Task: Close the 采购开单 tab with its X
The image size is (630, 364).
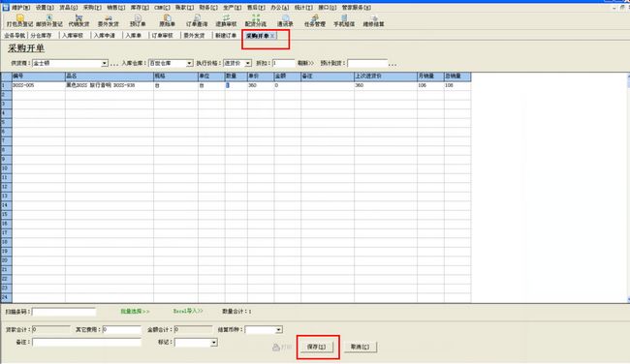Action: point(272,36)
